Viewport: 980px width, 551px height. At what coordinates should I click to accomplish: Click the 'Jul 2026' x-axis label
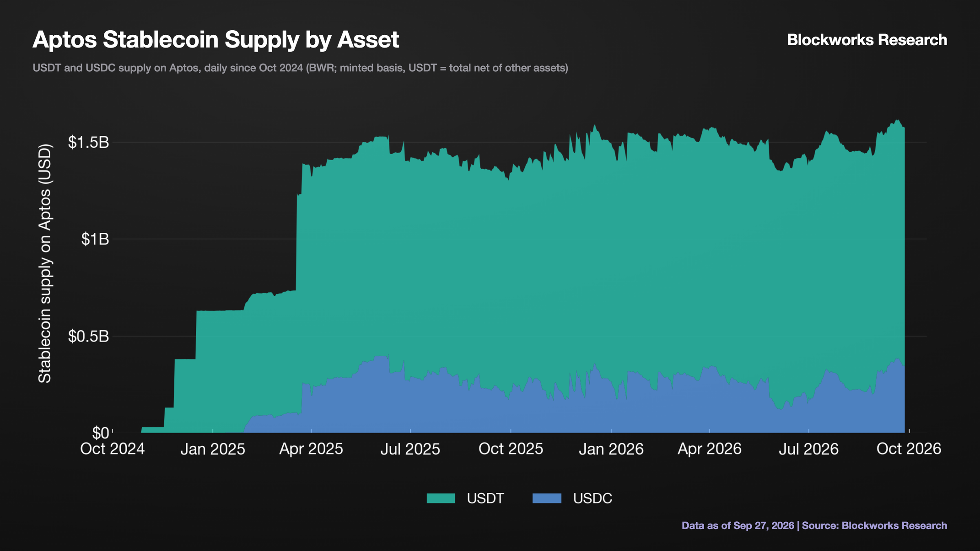[809, 449]
